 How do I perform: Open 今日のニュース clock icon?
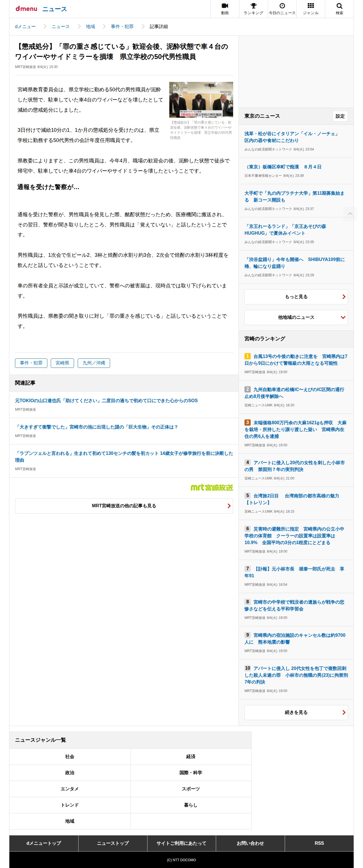pos(282,9)
